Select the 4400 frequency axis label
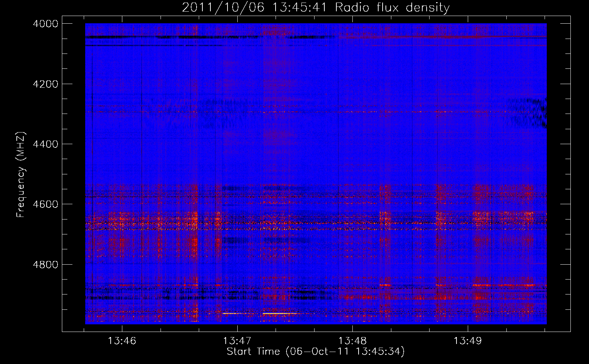 [x=46, y=144]
